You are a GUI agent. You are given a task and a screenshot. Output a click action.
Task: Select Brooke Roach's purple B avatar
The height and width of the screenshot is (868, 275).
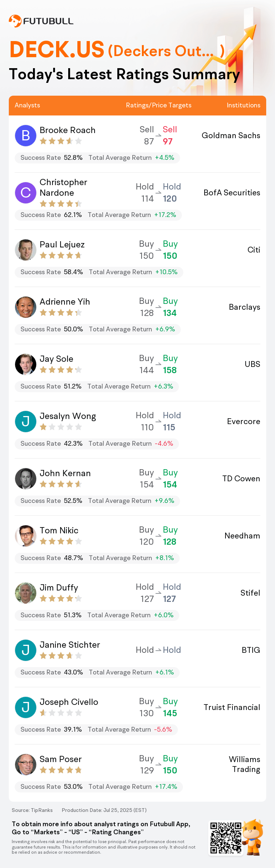26,136
